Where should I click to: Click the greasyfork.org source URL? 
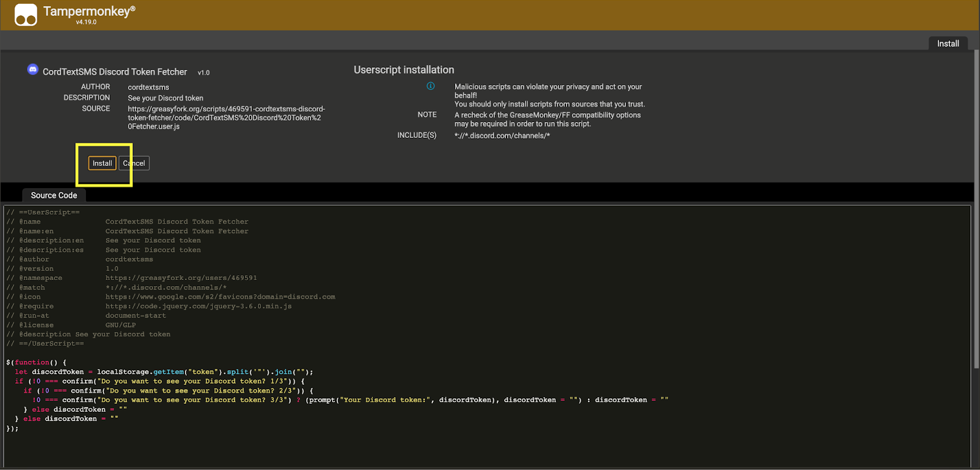click(226, 118)
